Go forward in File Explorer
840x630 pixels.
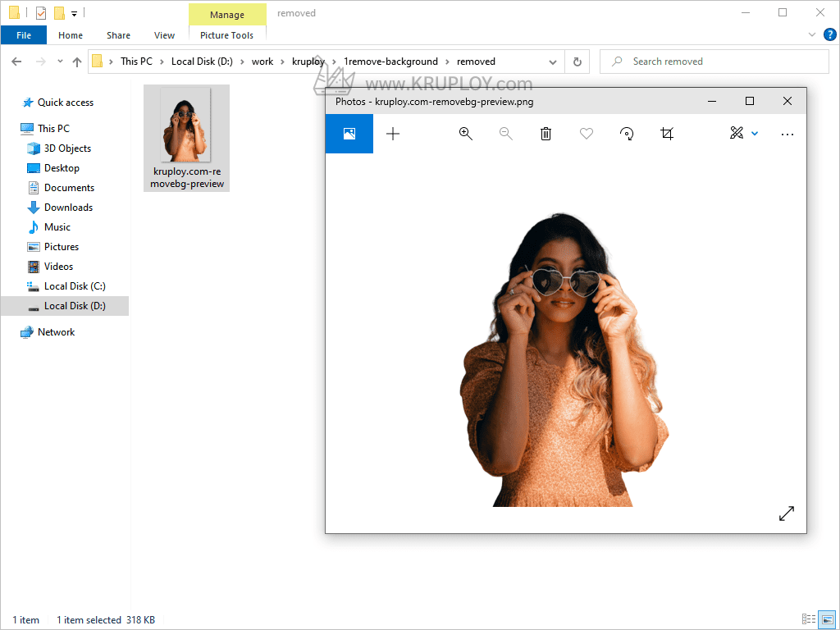(41, 62)
